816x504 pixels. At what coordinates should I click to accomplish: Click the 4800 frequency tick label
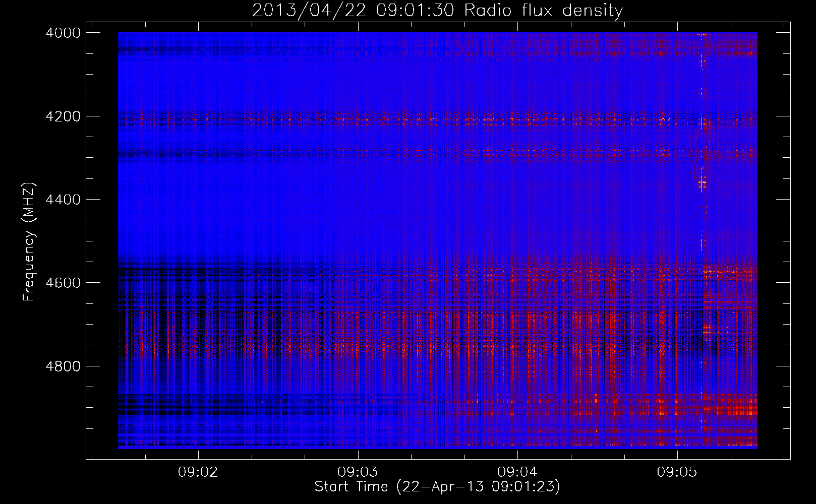tap(63, 366)
